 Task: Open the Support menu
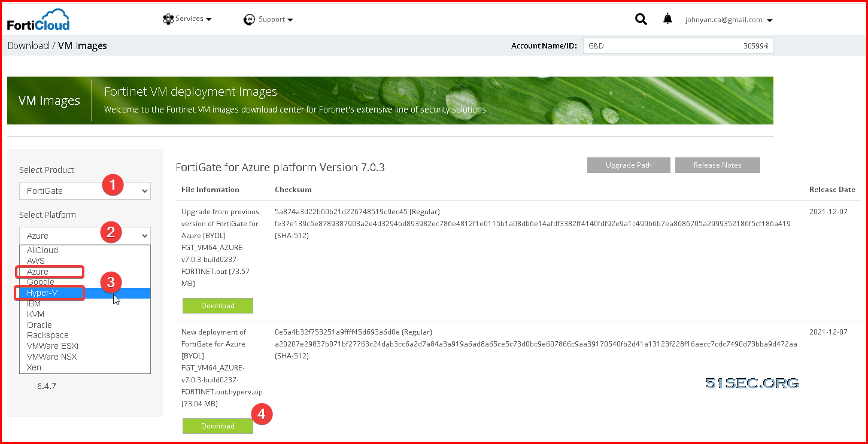coord(275,20)
